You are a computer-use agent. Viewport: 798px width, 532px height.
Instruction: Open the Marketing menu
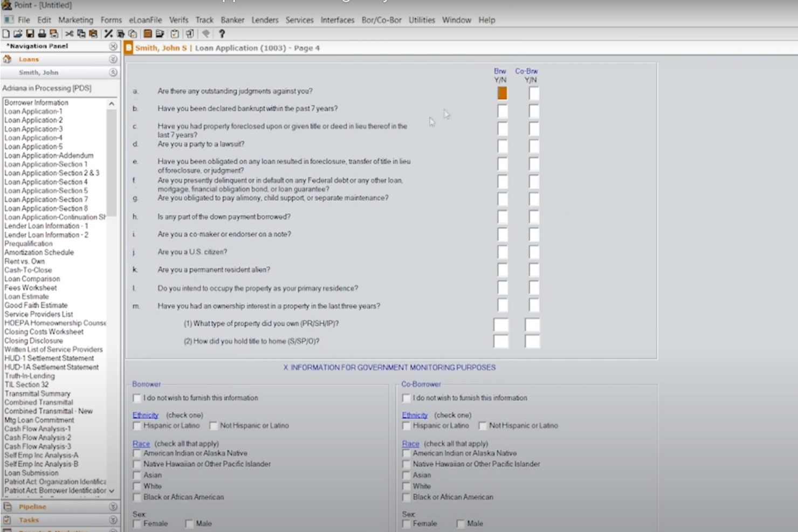pyautogui.click(x=75, y=20)
